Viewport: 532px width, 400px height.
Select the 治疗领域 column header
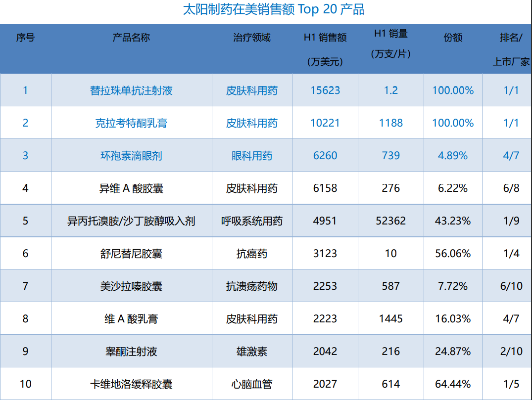(252, 38)
